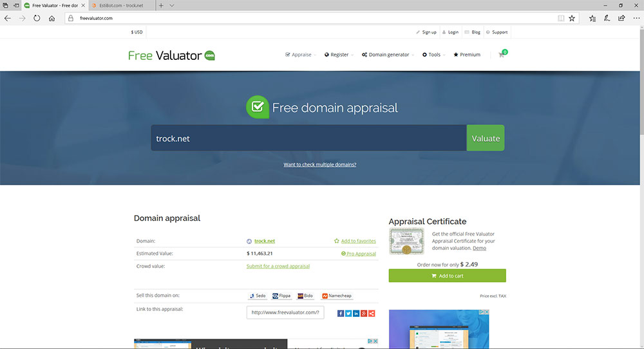
Task: Sell this domain on Namecheap
Action: [x=337, y=296]
